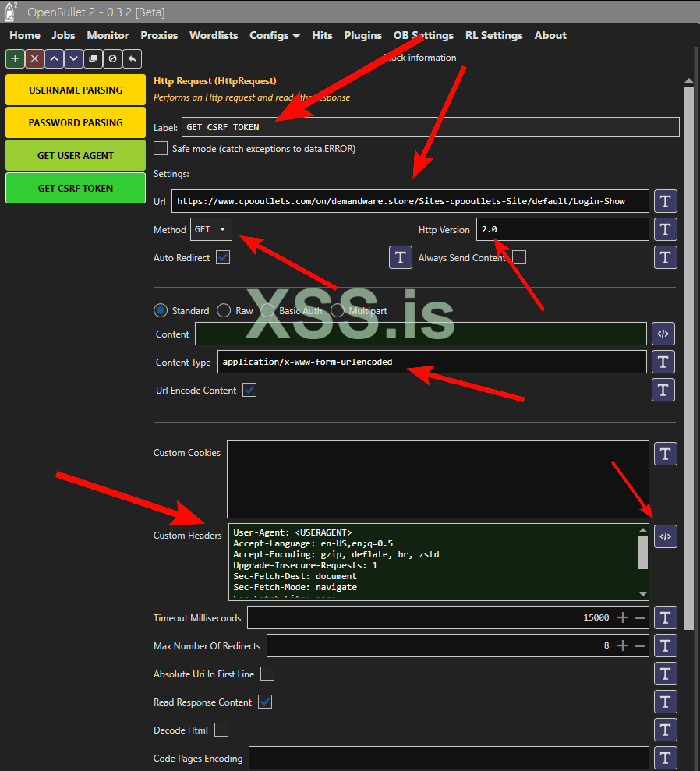Click into the Url input field
This screenshot has width=700, height=771.
pos(410,201)
